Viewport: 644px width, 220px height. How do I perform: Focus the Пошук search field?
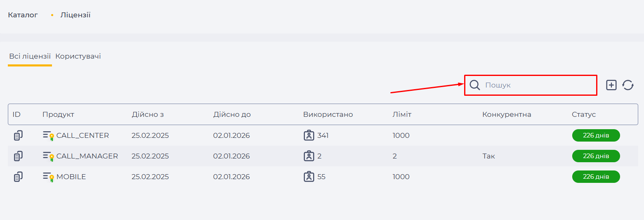531,85
